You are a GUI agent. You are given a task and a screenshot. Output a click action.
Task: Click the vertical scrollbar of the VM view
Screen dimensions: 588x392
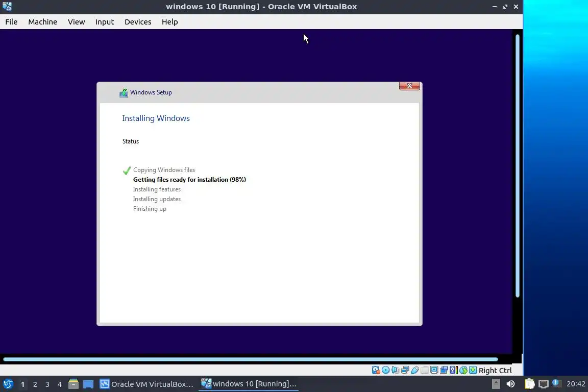[518, 166]
